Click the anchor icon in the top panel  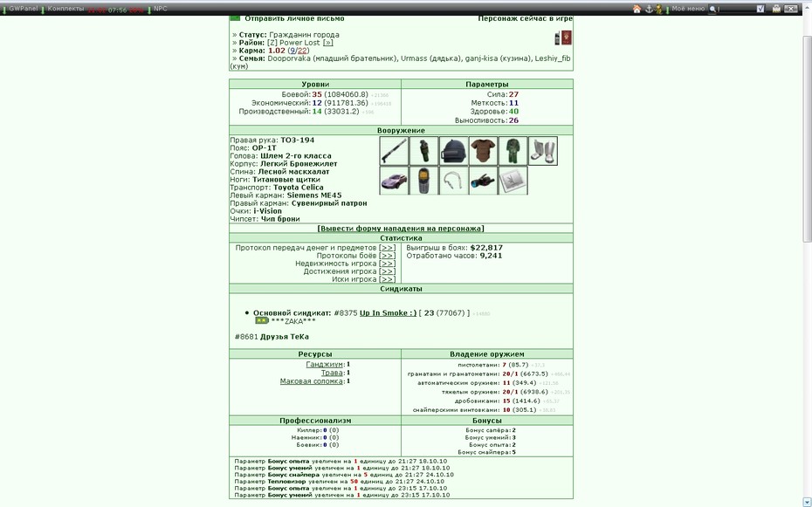click(x=649, y=9)
